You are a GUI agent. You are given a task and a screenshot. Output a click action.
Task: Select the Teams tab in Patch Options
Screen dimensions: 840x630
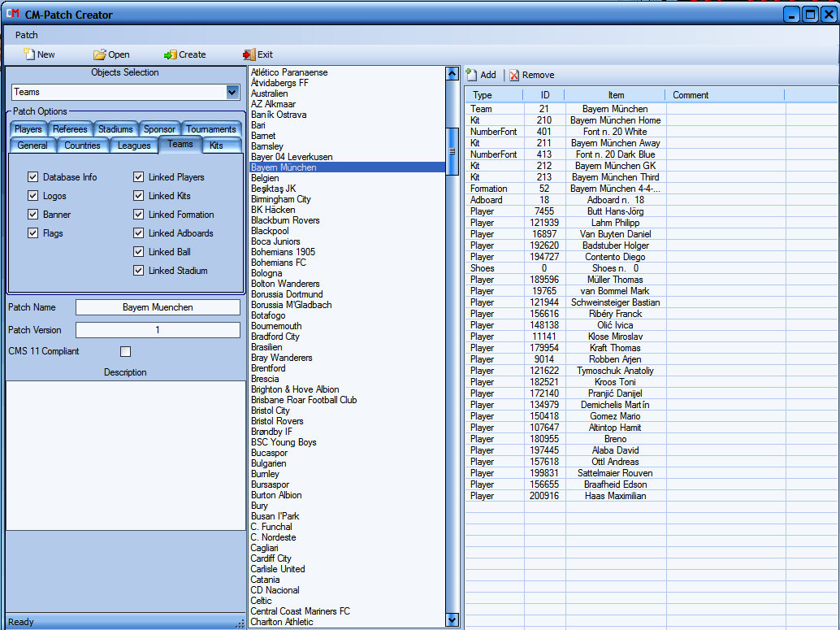coord(180,144)
